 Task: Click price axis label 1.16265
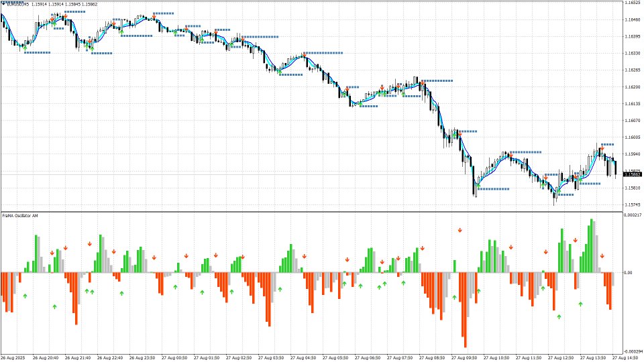click(633, 70)
